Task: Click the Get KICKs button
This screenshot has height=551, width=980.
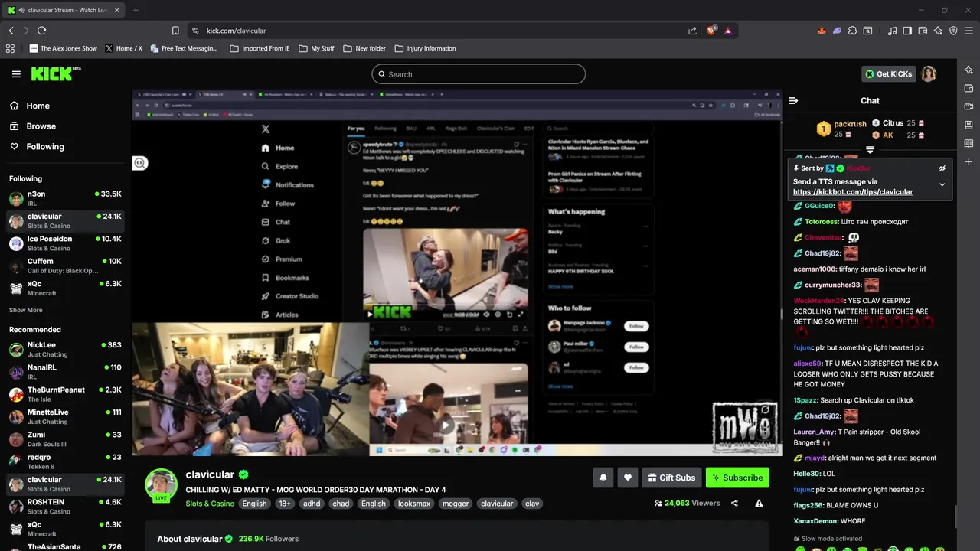Action: point(888,74)
